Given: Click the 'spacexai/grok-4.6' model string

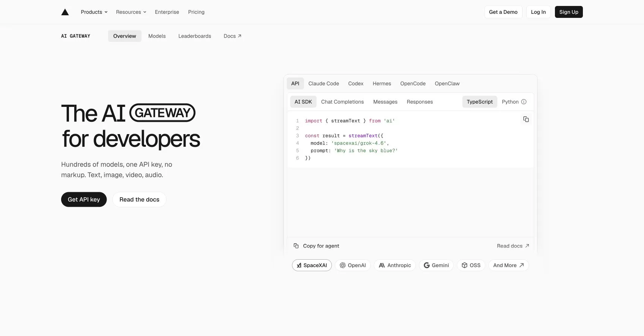Looking at the screenshot, I should click(359, 143).
